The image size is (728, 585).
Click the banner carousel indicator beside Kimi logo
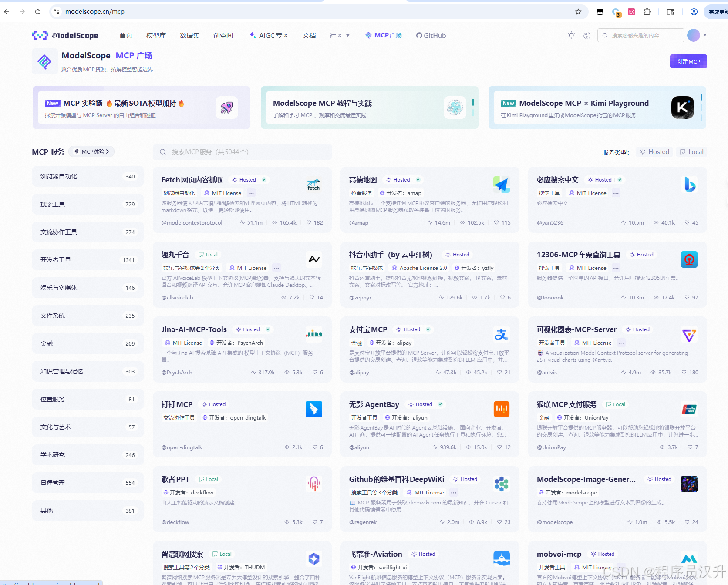[701, 108]
